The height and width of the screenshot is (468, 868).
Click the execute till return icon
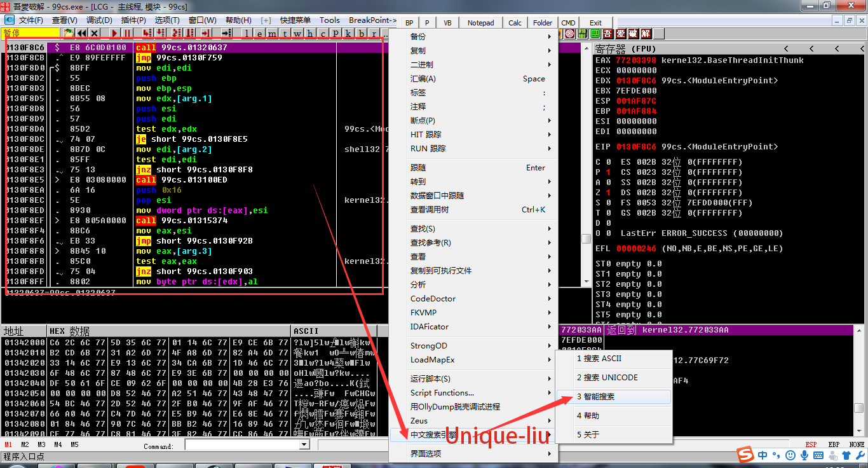(205, 33)
